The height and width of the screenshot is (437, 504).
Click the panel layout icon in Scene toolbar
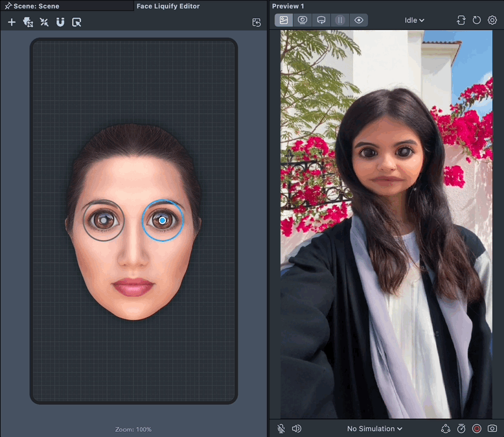[x=257, y=22]
